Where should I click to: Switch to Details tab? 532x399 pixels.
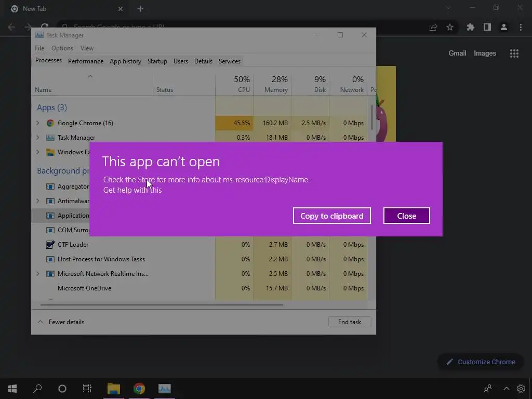[x=203, y=61]
